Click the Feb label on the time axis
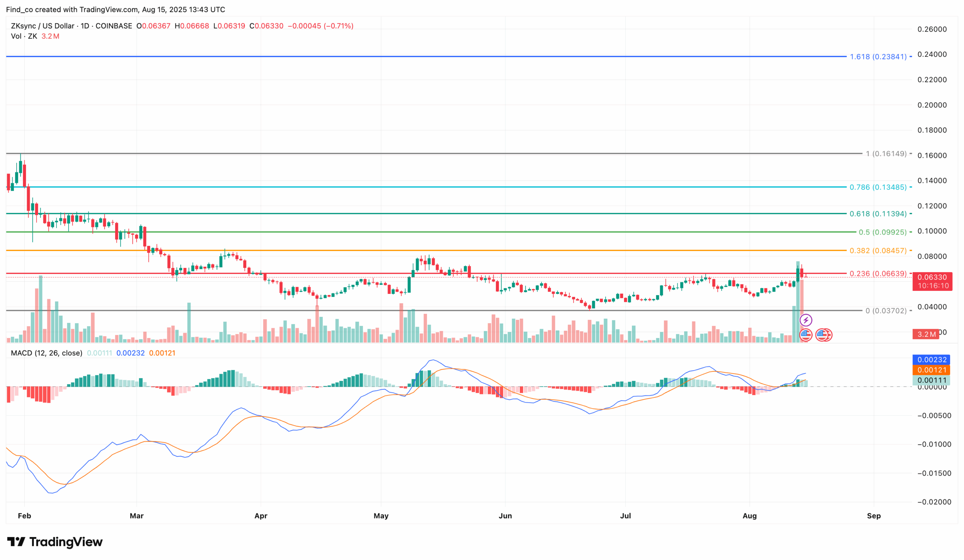The height and width of the screenshot is (560, 964). coord(24,516)
